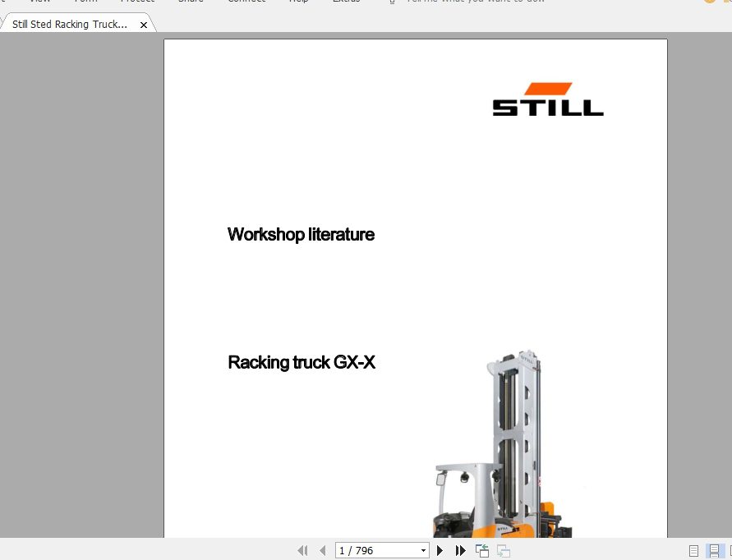
Task: Click the STILL logo on the page
Action: [x=548, y=99]
